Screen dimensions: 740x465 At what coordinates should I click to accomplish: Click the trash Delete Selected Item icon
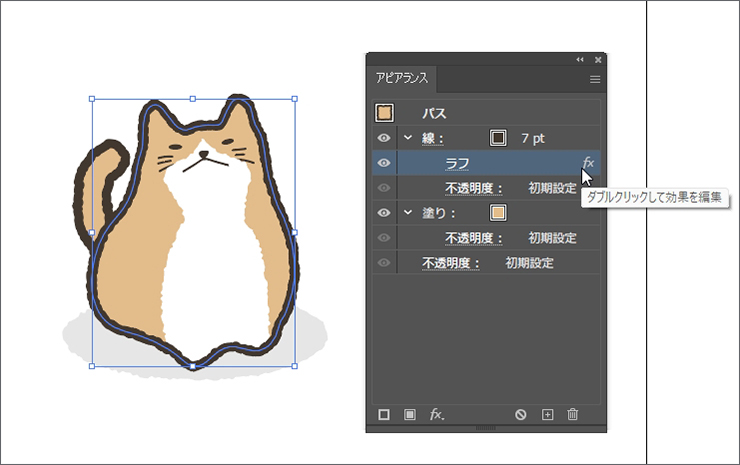pos(573,414)
